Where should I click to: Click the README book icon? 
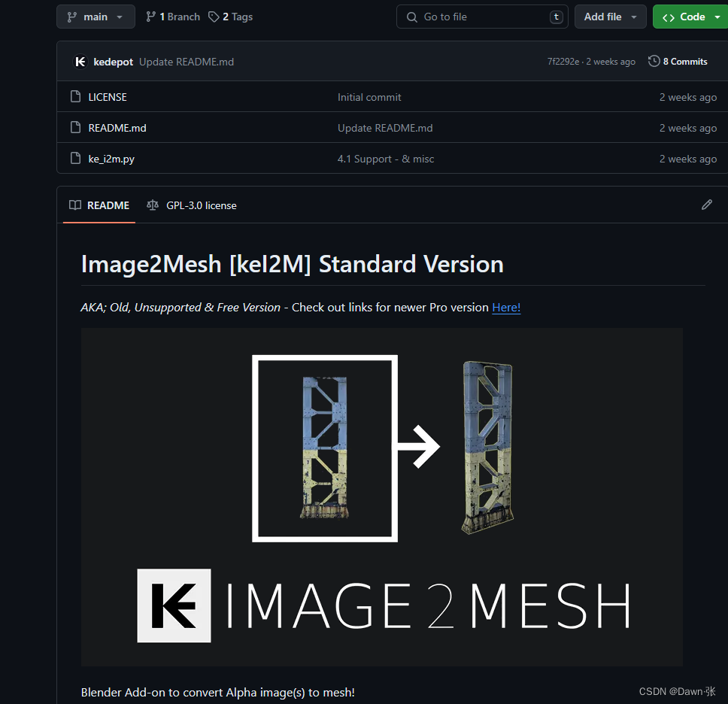click(74, 205)
